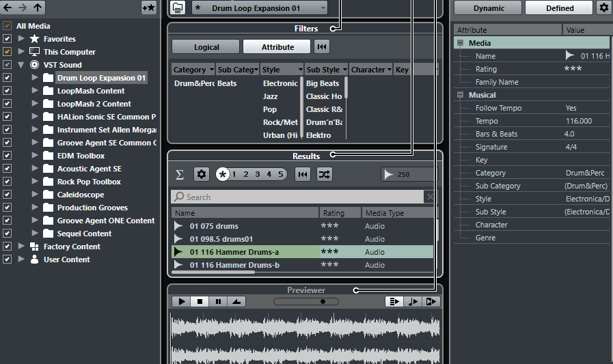The image size is (613, 364).
Task: Uncheck the EDM Toolbox checkbox
Action: [8, 156]
